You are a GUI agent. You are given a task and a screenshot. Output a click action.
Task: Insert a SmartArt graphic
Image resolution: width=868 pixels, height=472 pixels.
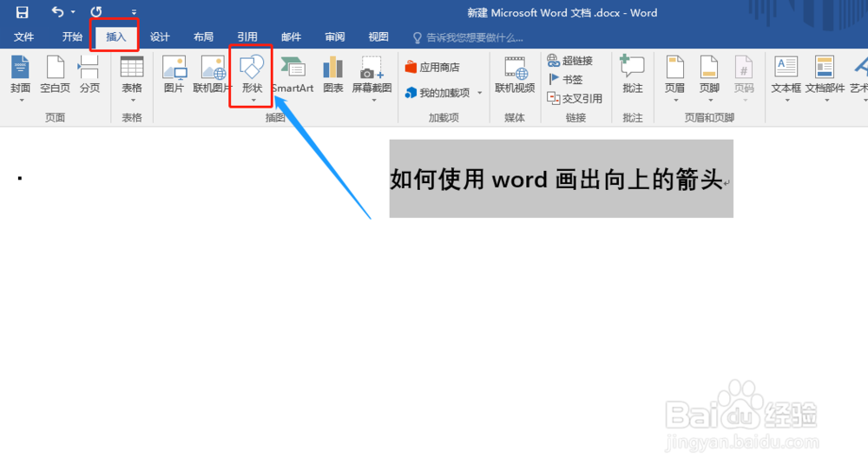tap(293, 74)
